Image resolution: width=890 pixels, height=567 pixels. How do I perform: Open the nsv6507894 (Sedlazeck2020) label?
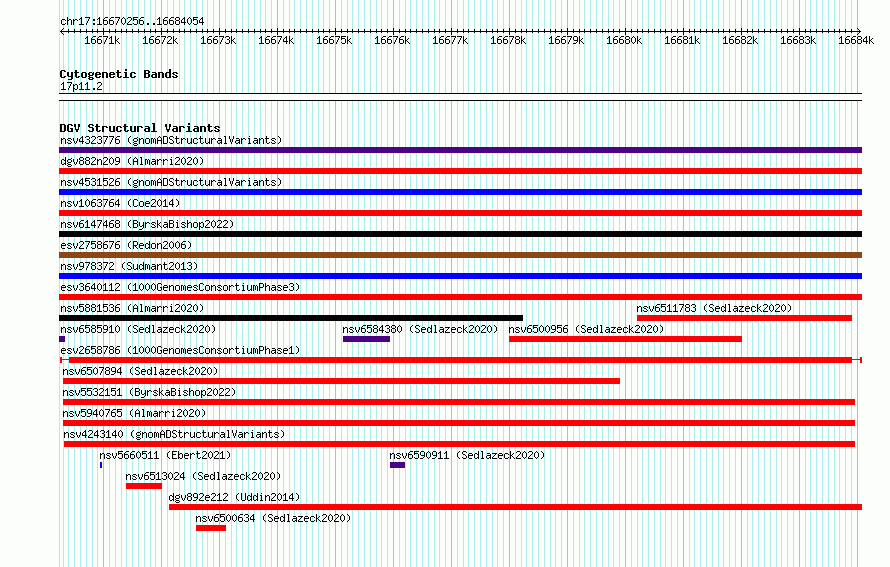coord(140,371)
